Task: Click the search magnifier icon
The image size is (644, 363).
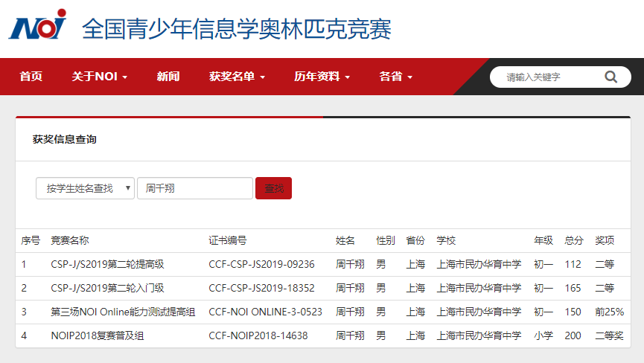Action: (x=610, y=77)
